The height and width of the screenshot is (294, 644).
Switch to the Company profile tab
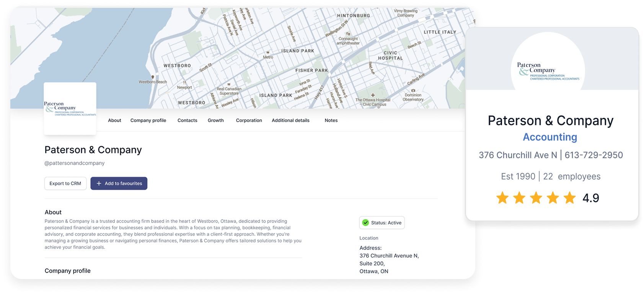pyautogui.click(x=148, y=120)
